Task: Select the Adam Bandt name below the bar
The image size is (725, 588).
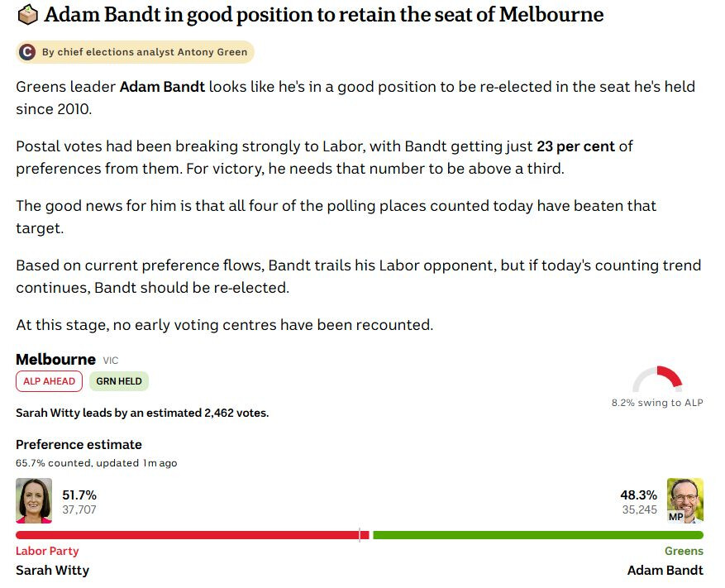Action: tap(665, 571)
